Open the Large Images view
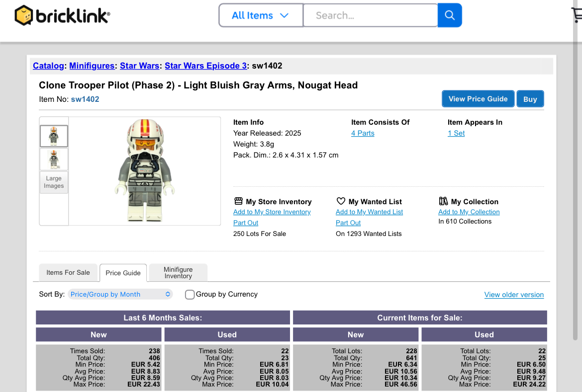 54,182
